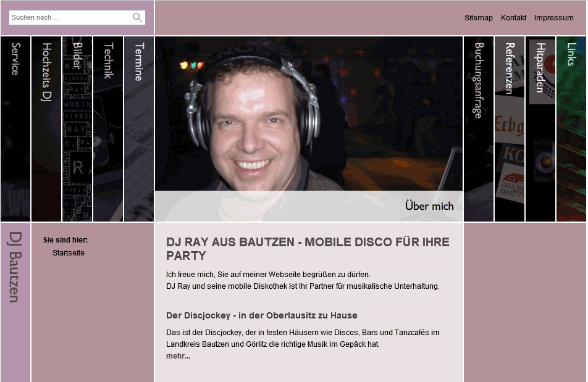Click the 'Suchen nach ...' search field
This screenshot has width=588, height=382.
point(70,18)
